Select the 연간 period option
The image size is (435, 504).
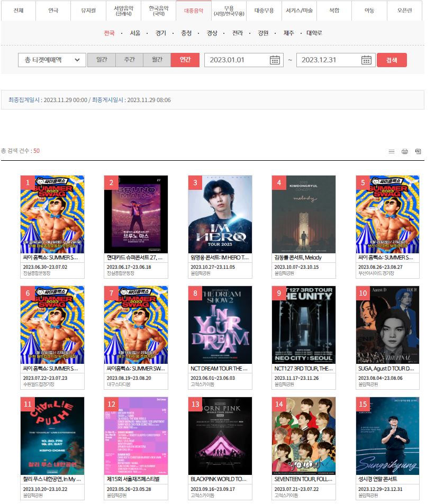pyautogui.click(x=185, y=60)
